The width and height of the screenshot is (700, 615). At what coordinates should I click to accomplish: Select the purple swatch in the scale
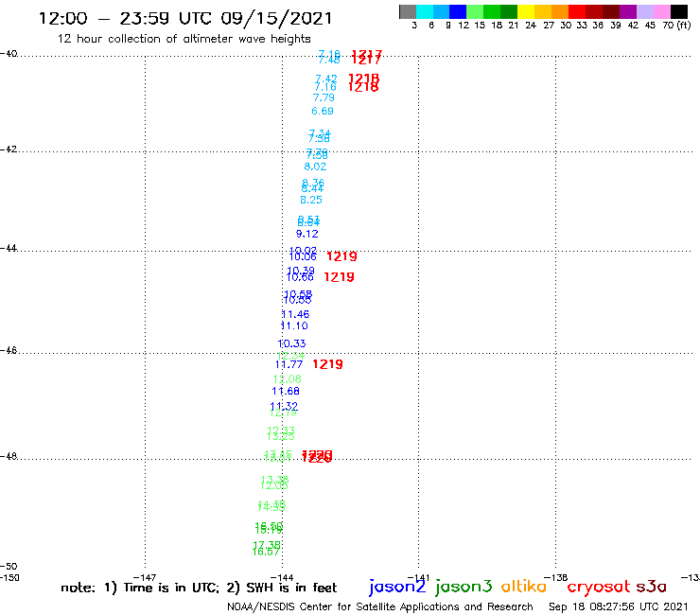[628, 11]
